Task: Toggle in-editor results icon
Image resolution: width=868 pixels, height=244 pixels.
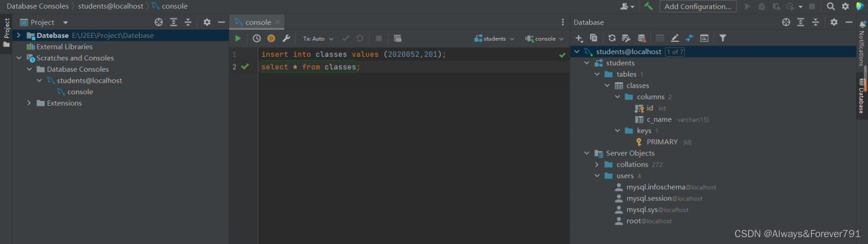Action: [397, 39]
